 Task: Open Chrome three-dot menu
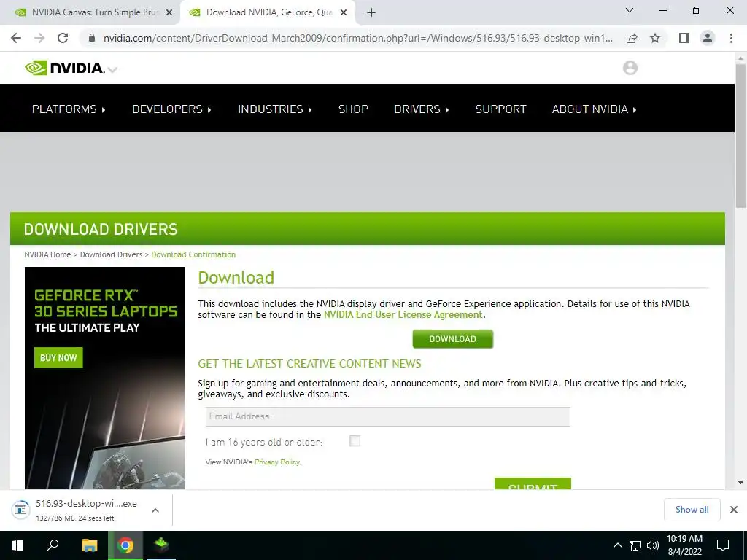coord(731,38)
